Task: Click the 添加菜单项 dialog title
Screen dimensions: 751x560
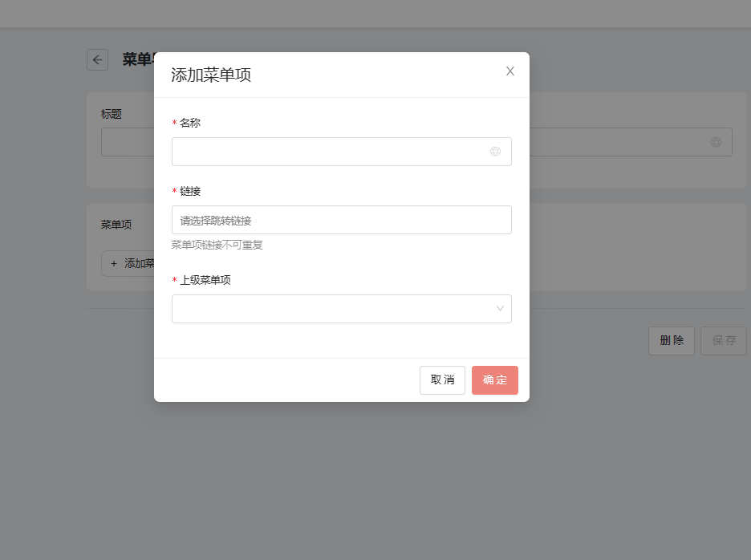Action: tap(211, 75)
